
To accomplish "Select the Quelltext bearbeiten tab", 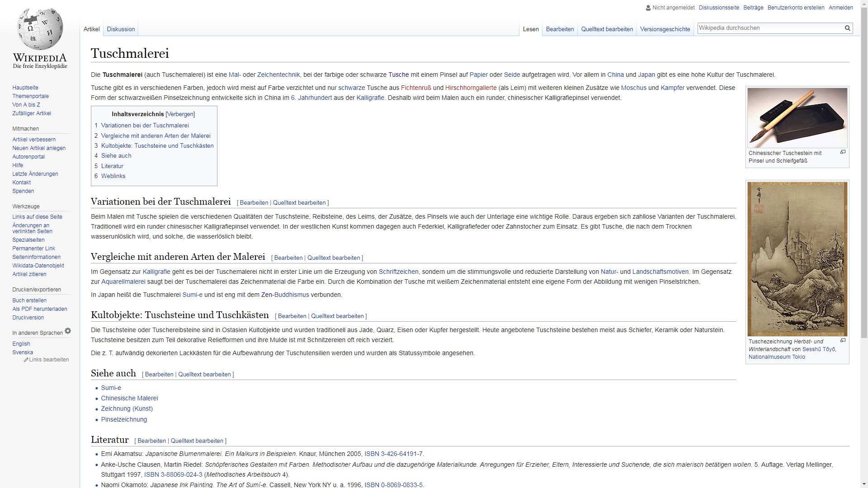I will tap(607, 29).
